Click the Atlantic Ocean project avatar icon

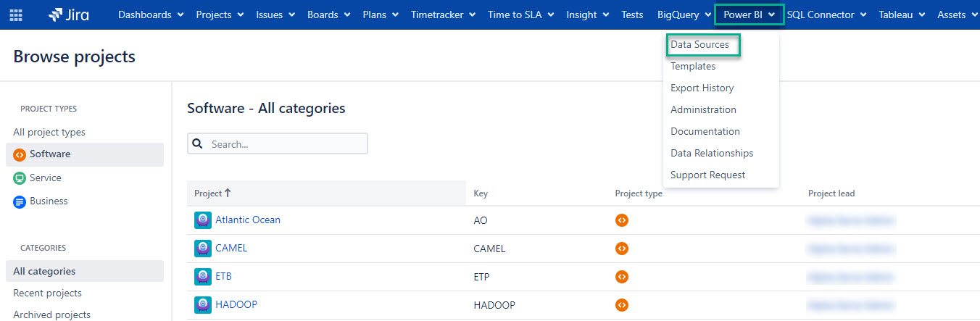[x=203, y=220]
